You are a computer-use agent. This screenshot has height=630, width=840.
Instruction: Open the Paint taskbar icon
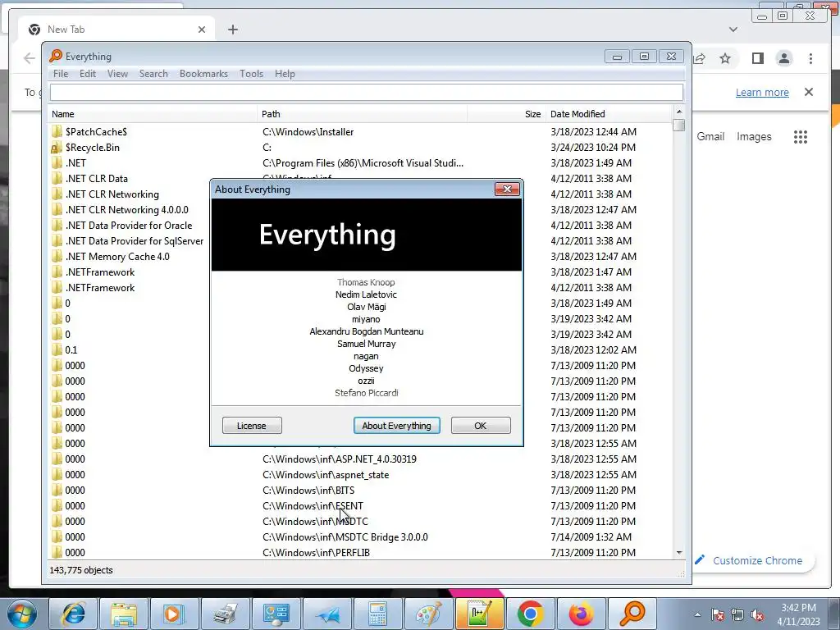428,614
